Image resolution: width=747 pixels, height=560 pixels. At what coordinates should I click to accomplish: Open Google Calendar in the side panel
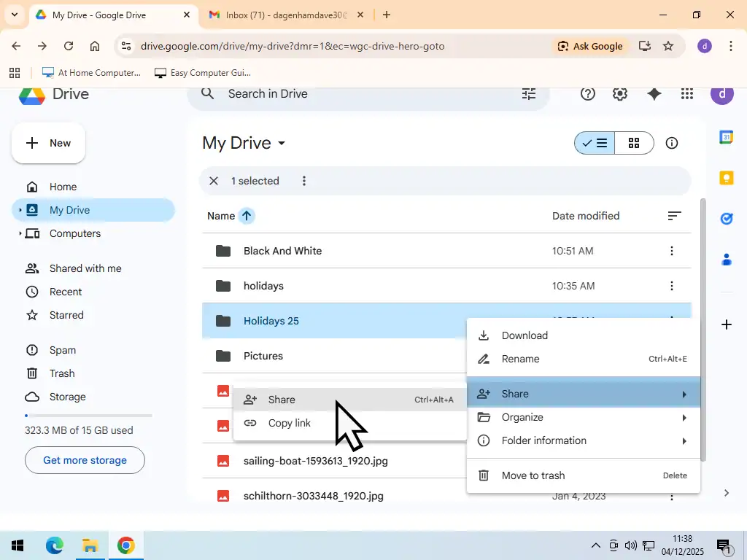pos(726,137)
